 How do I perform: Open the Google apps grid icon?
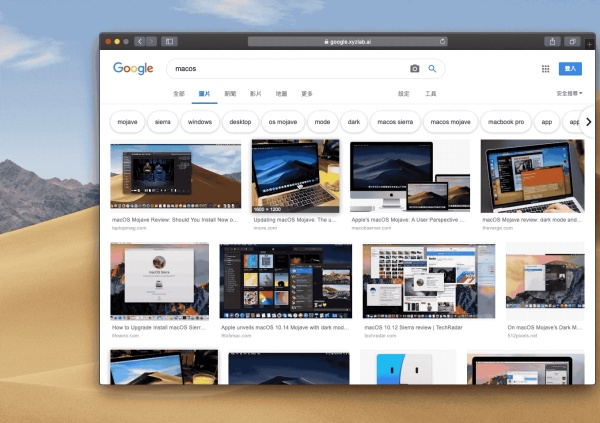click(x=545, y=69)
